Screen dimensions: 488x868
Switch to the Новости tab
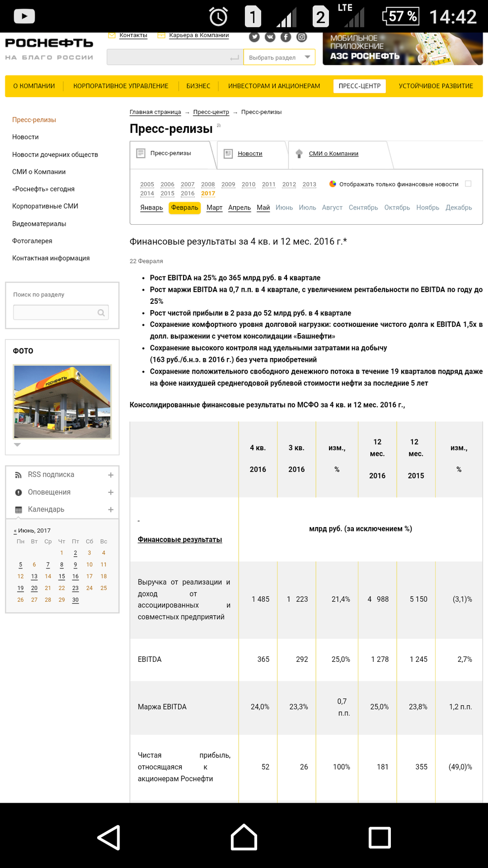click(250, 154)
